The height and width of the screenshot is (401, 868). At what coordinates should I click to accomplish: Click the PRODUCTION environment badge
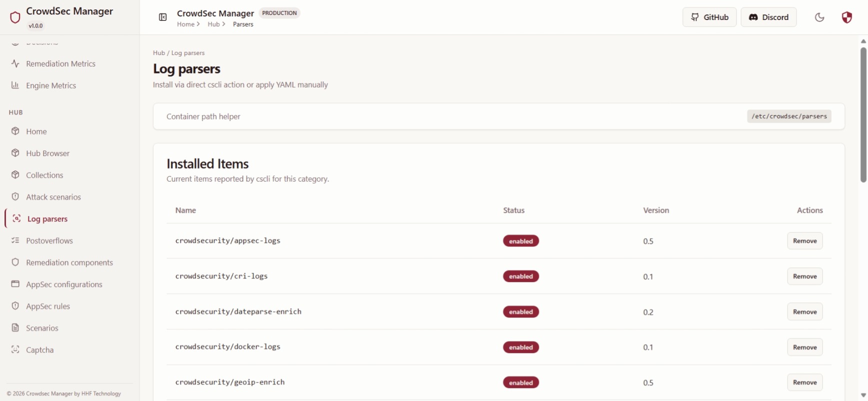point(279,13)
